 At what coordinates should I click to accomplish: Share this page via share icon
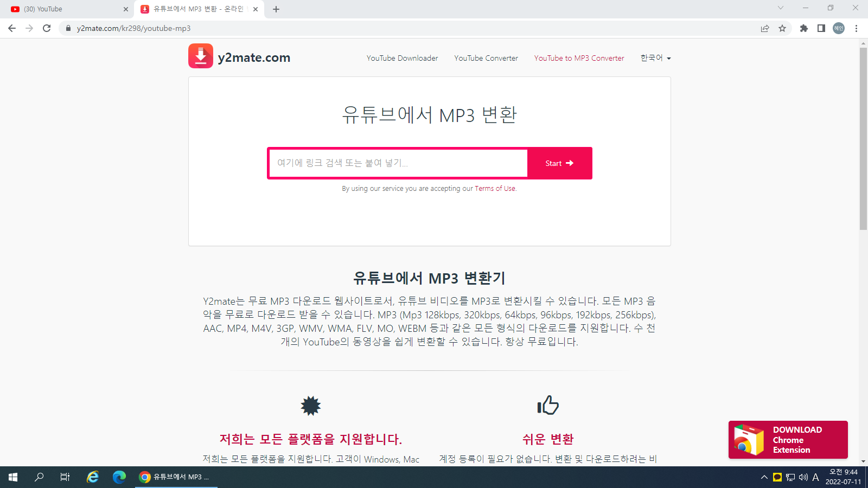coord(765,28)
